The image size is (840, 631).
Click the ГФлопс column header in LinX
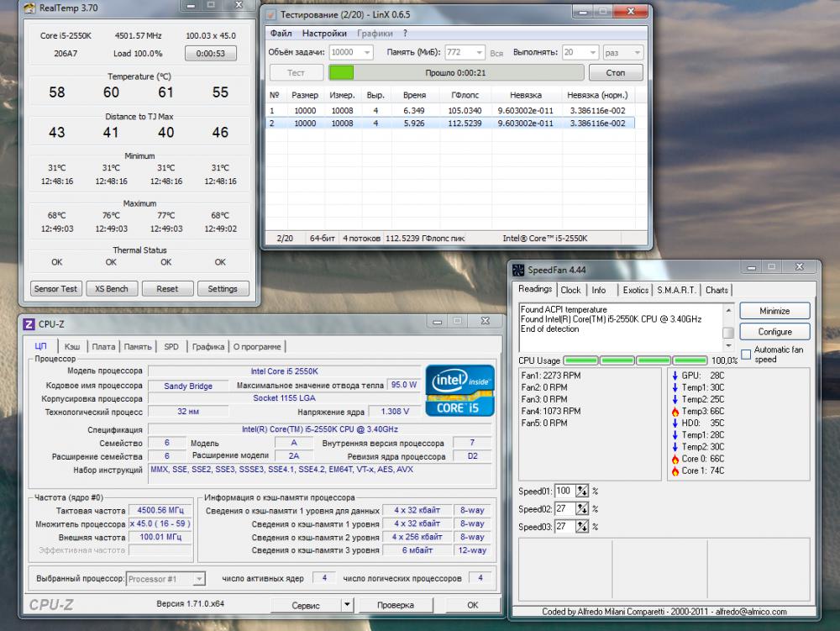(465, 95)
